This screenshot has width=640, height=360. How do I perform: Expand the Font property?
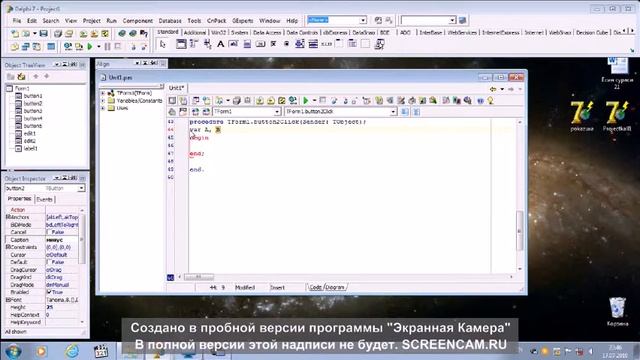click(x=7, y=300)
